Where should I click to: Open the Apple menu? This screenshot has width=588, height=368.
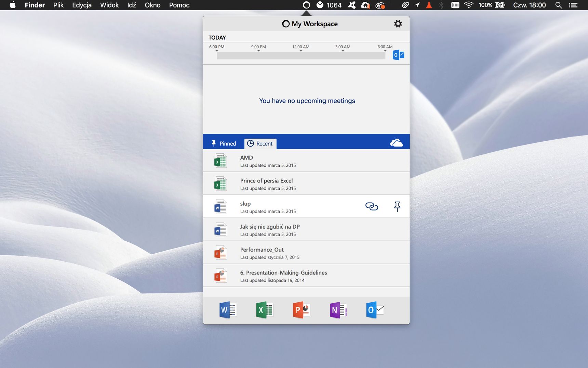13,5
